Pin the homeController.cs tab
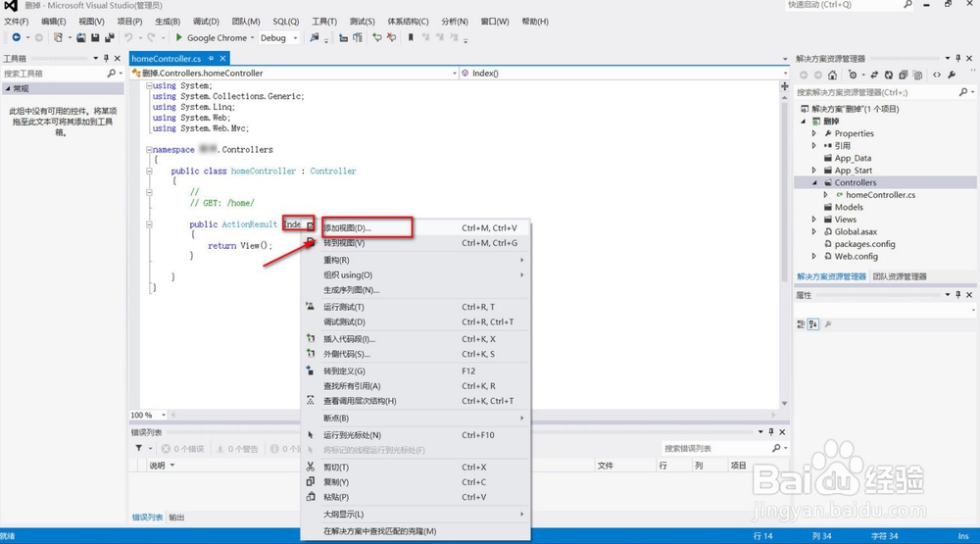The width and height of the screenshot is (980, 544). tap(212, 58)
